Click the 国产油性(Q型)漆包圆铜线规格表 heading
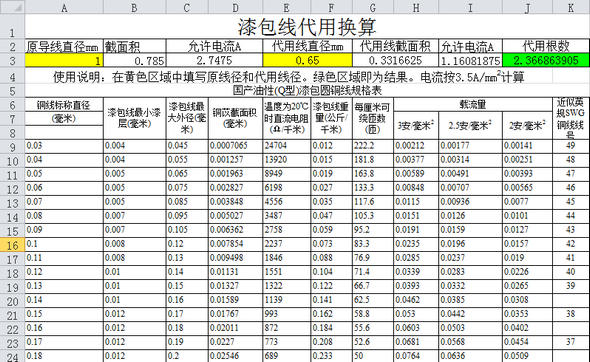 pyautogui.click(x=307, y=90)
